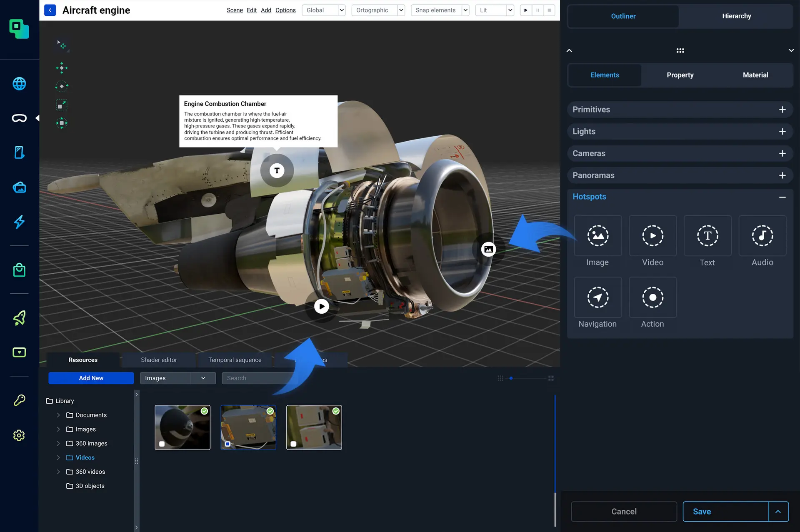Untick the selection box on the second thumbnail
The width and height of the screenshot is (800, 532).
[x=227, y=444]
